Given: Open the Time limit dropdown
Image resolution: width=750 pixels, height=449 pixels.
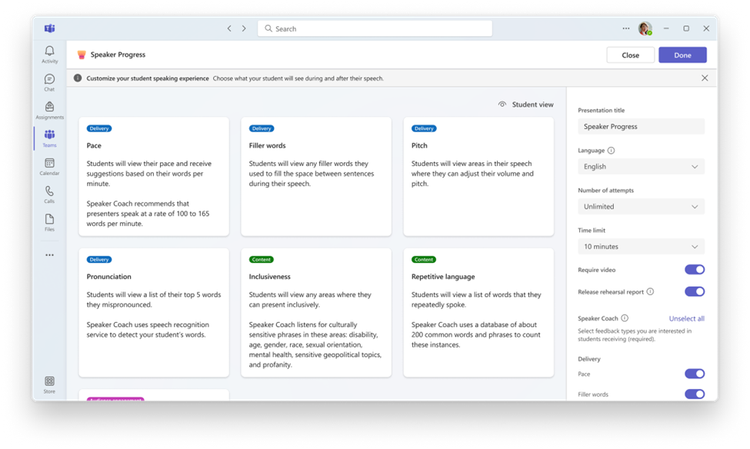Looking at the screenshot, I should (641, 246).
